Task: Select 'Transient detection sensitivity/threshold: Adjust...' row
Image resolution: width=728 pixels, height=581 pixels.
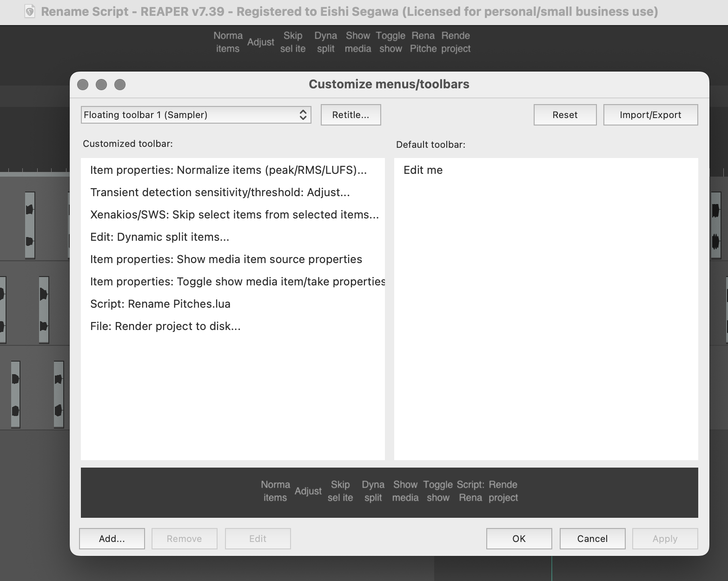Action: click(232, 192)
